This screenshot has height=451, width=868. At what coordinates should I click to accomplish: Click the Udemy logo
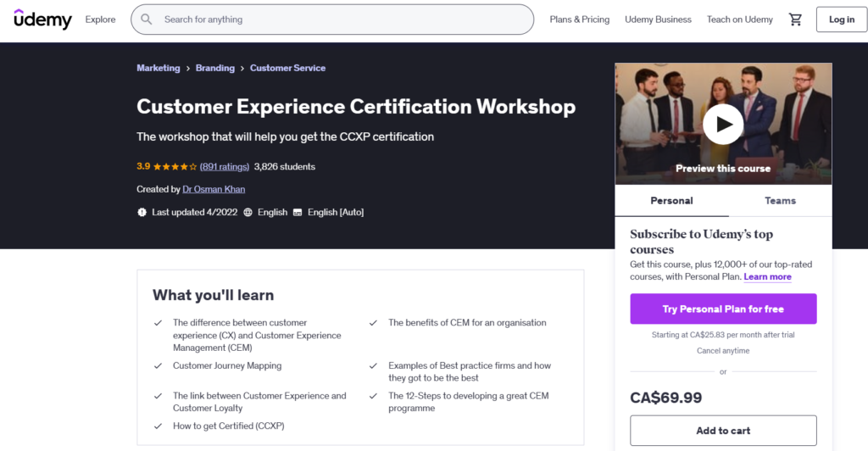(x=42, y=19)
